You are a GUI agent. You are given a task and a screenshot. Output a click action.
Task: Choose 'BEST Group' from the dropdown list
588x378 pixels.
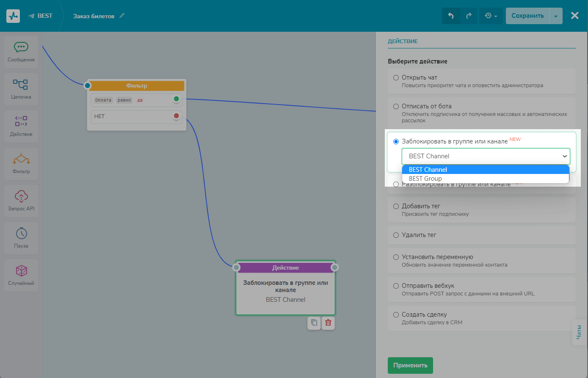pos(425,179)
